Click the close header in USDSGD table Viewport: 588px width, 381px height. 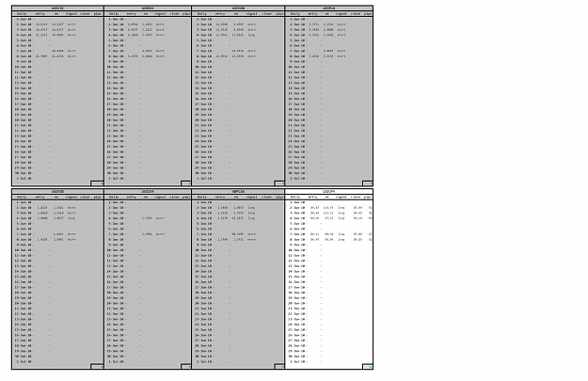pyautogui.click(x=85, y=198)
